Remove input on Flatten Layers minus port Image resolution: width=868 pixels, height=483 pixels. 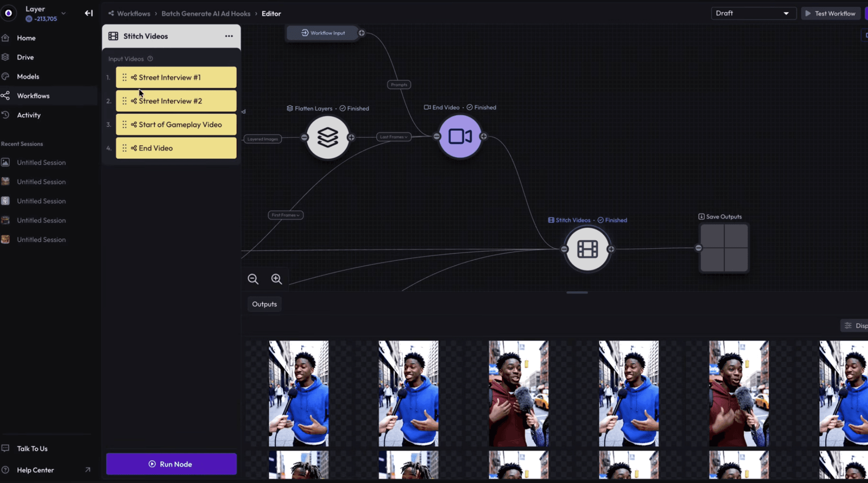tap(304, 137)
